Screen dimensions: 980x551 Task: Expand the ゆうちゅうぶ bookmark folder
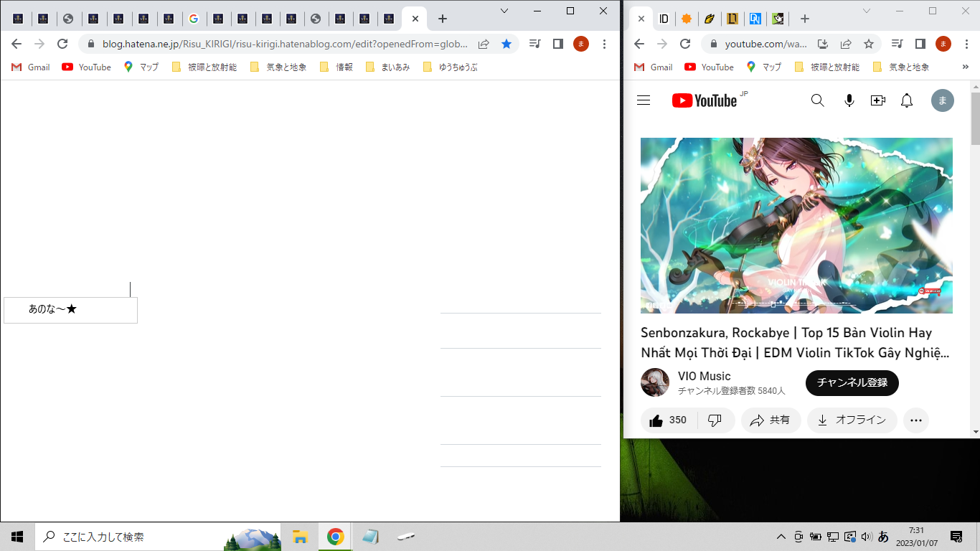click(451, 67)
